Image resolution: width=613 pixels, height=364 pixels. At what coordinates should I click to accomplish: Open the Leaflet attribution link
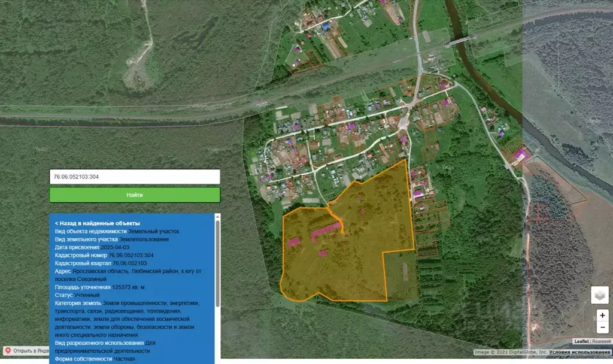point(581,341)
